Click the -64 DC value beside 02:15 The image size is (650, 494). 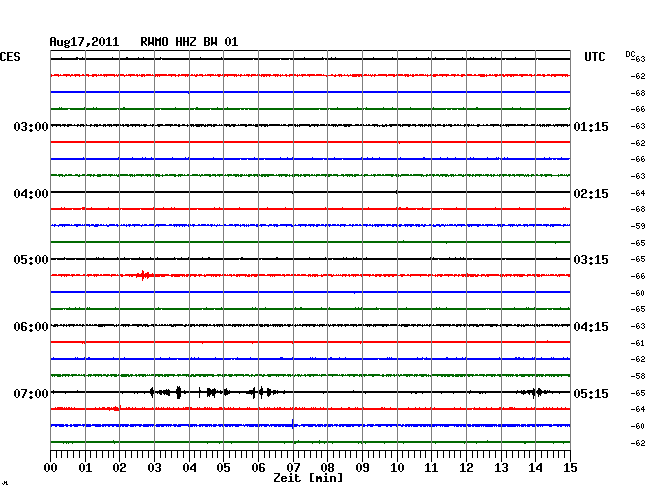tap(638, 193)
